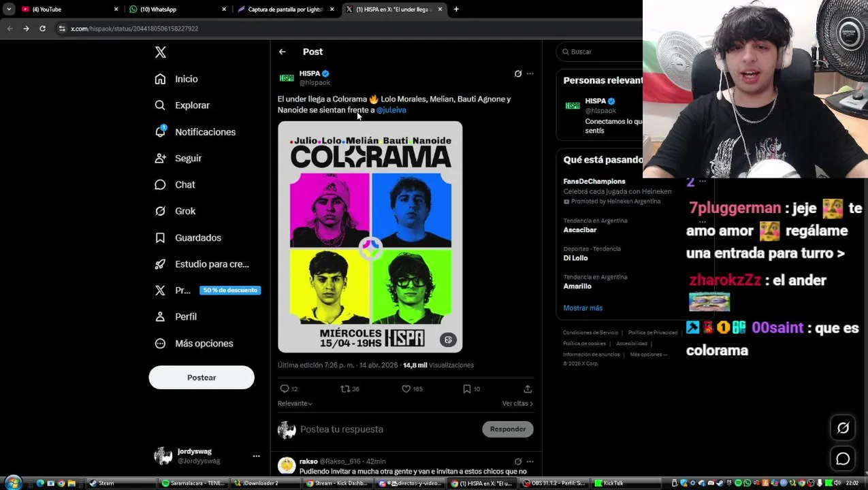Open Grok icon on rakso's reply
This screenshot has height=490, width=868.
[518, 461]
